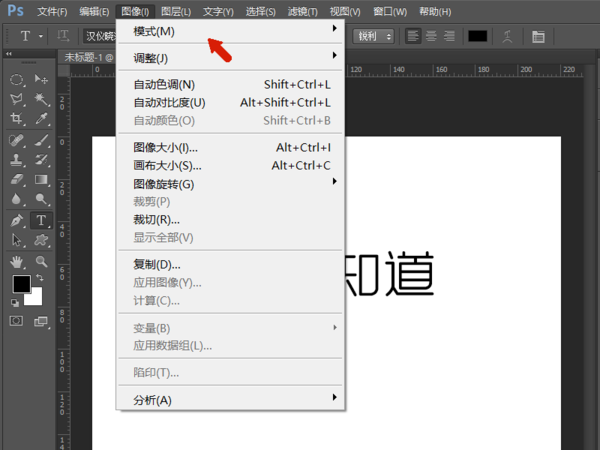This screenshot has width=600, height=450.
Task: Reset default foreground and background colors
Action: (15, 303)
